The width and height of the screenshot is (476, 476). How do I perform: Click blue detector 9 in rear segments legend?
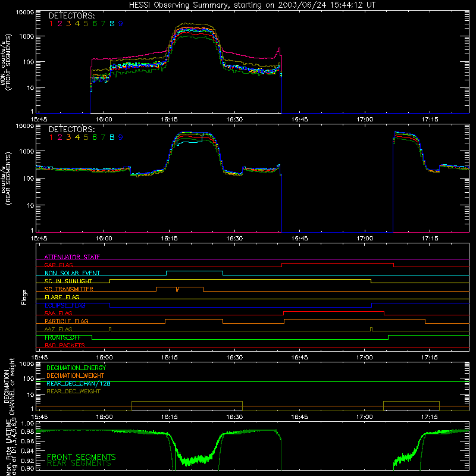coord(121,137)
